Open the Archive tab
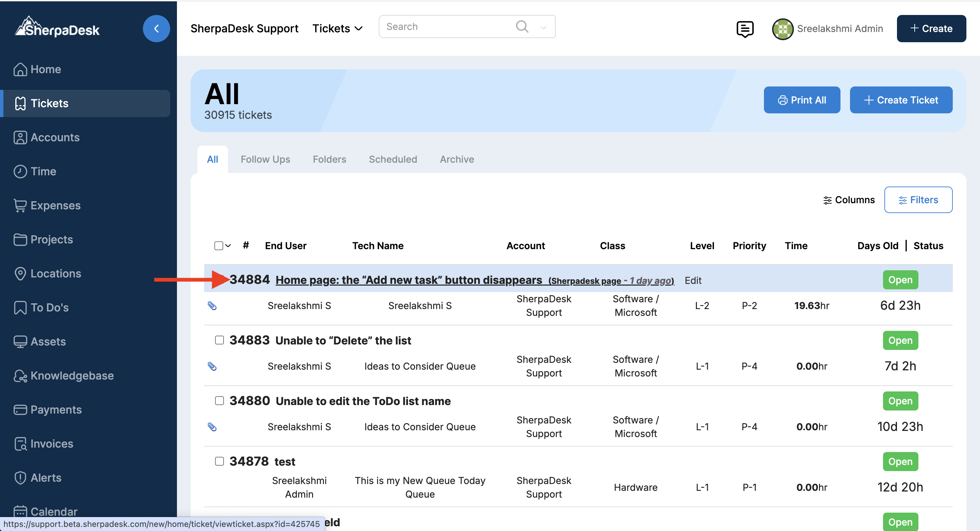Image resolution: width=980 pixels, height=531 pixels. (x=457, y=159)
